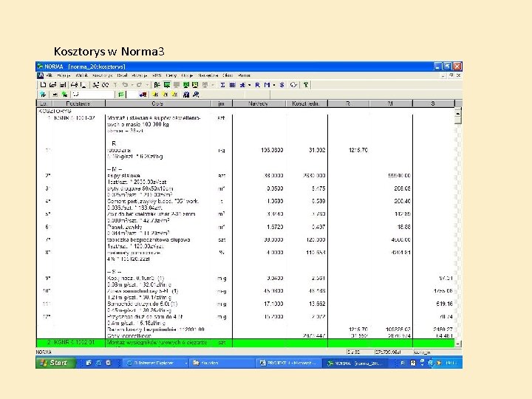Click the find-with-magnifier icon after binoculars
Viewport: 532px width, 399px height.
tap(196, 95)
